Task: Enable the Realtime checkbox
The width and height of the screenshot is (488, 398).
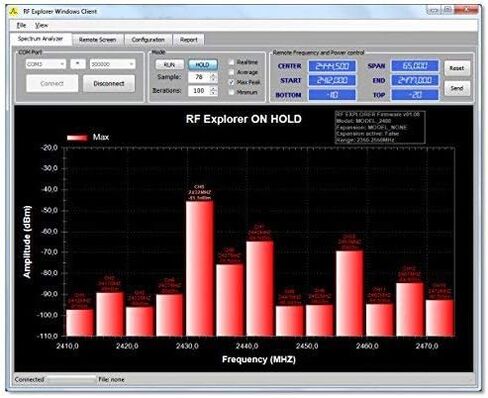Action: (x=231, y=62)
